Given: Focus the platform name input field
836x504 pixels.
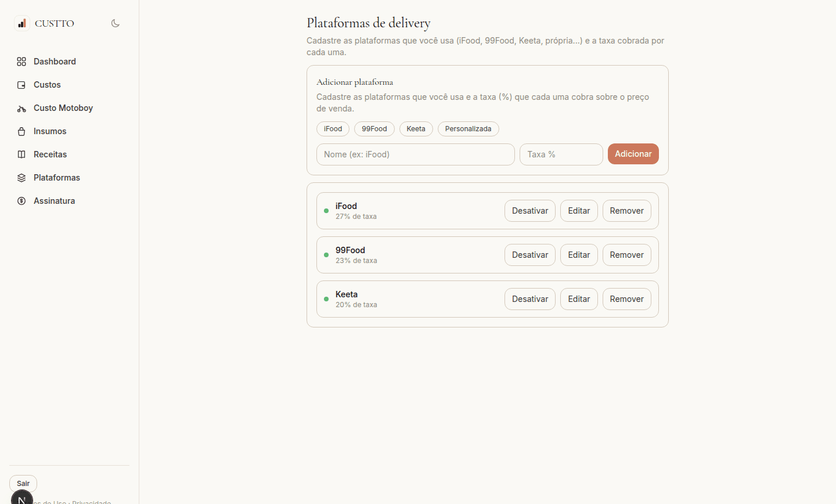Looking at the screenshot, I should click(416, 154).
